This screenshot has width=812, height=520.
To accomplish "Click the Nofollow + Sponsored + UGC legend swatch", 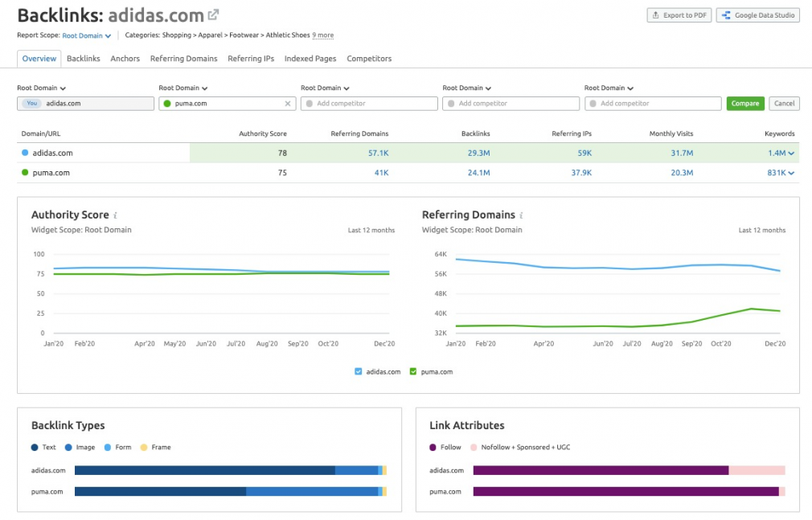I will tap(474, 448).
